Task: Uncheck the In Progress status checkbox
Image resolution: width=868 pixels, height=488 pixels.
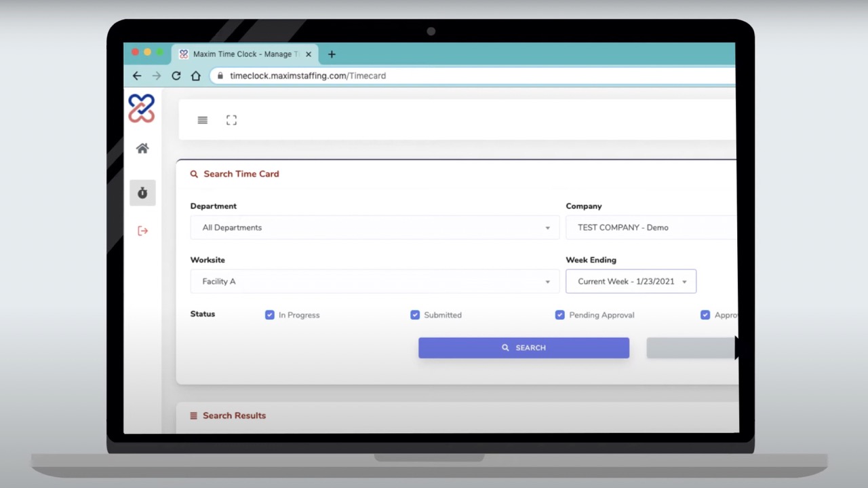Action: pos(270,315)
